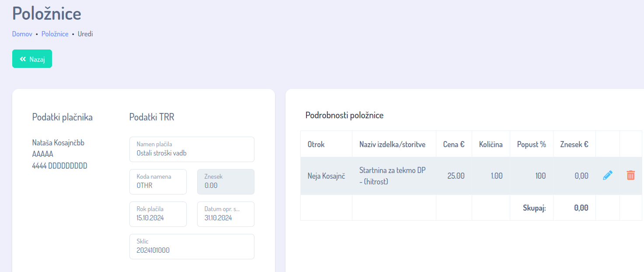644x272 pixels.
Task: Click the blue pencil edit icon
Action: pos(607,176)
